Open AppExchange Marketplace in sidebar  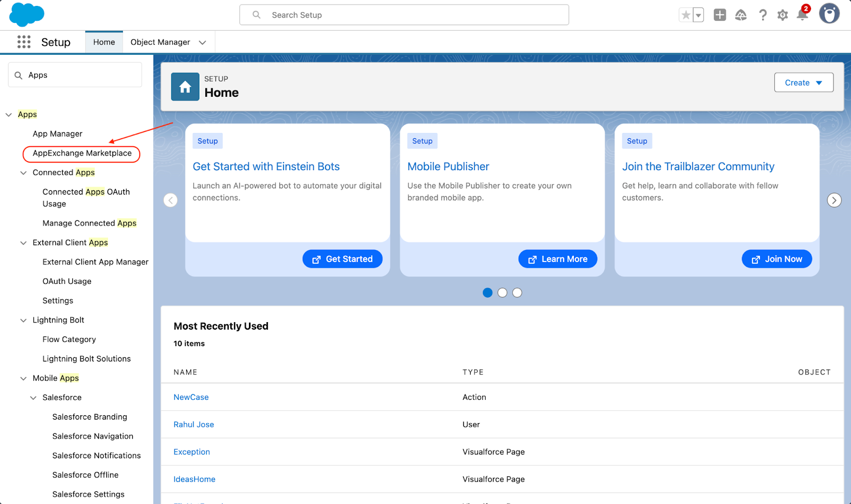[82, 153]
